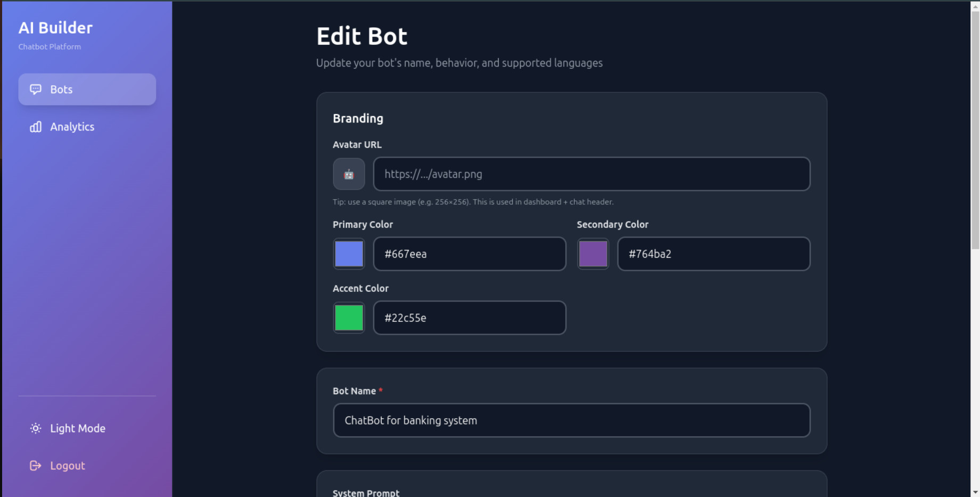Focus the Avatar URL input field

(591, 174)
